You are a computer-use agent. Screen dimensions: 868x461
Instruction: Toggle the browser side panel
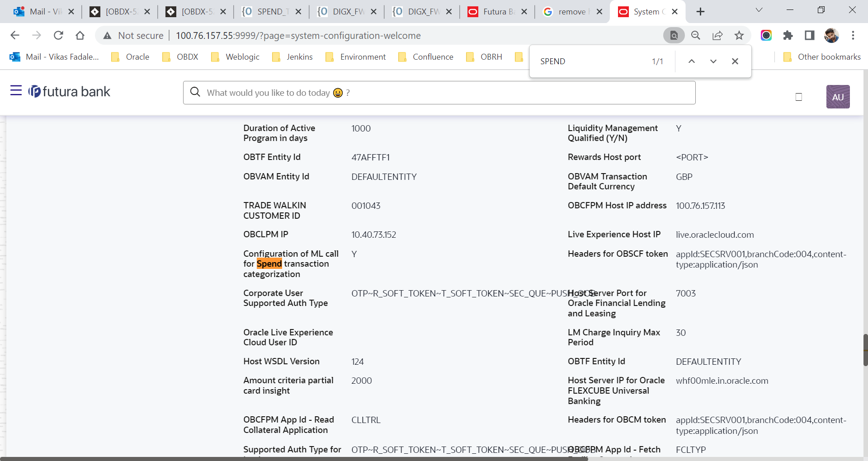810,35
